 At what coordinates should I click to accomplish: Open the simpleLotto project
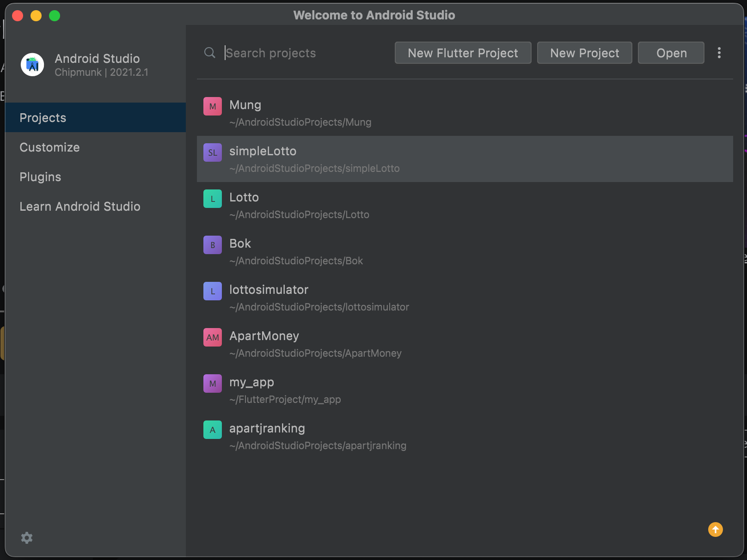pyautogui.click(x=465, y=159)
